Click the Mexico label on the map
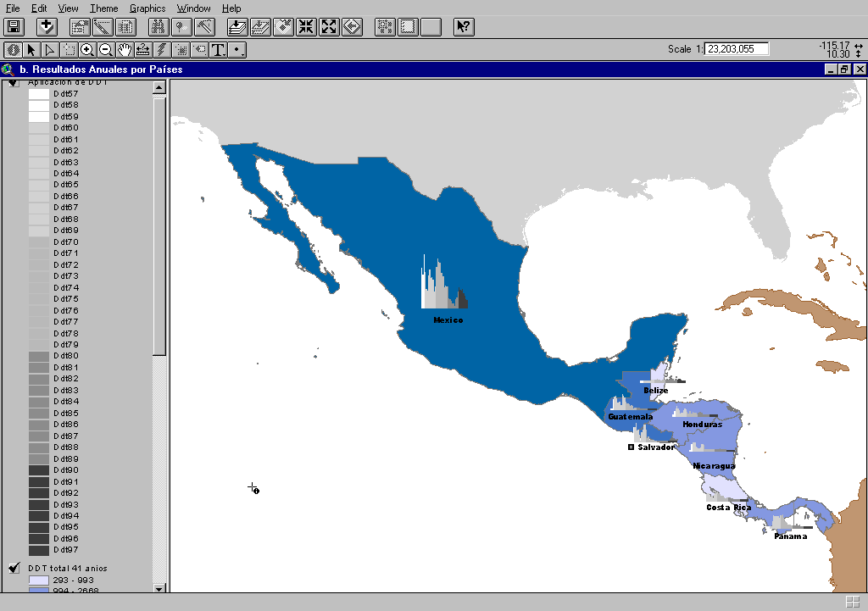This screenshot has height=611, width=868. click(x=448, y=320)
